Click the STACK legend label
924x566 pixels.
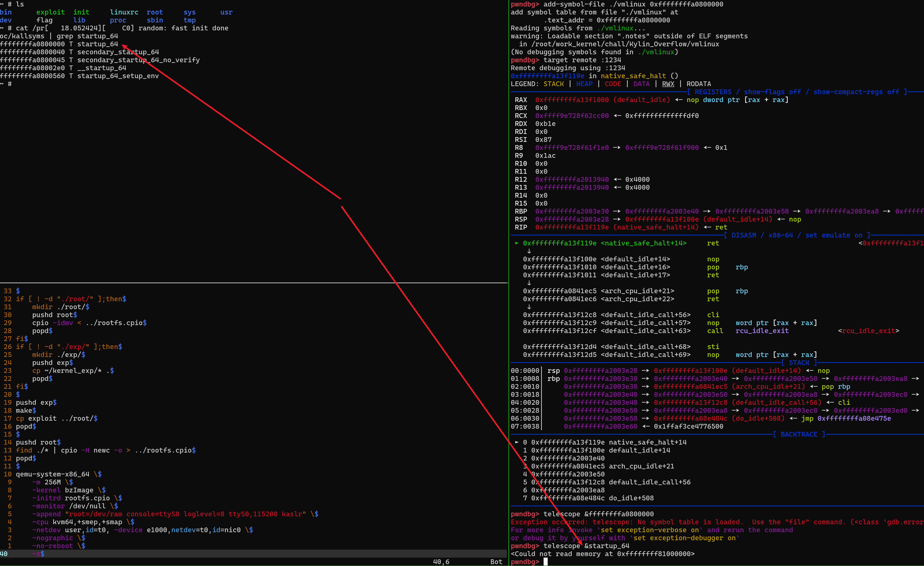point(553,84)
